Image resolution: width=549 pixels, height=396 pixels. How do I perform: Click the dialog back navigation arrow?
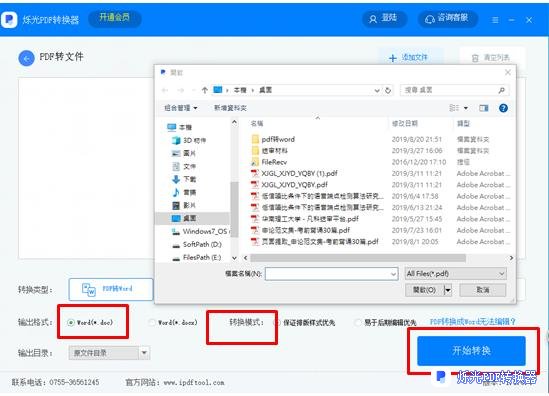(x=165, y=90)
